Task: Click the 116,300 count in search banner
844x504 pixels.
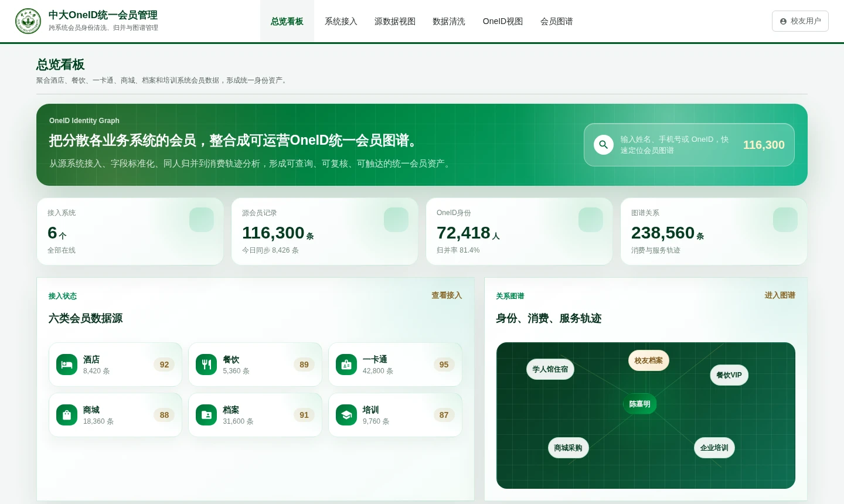Action: (x=764, y=145)
